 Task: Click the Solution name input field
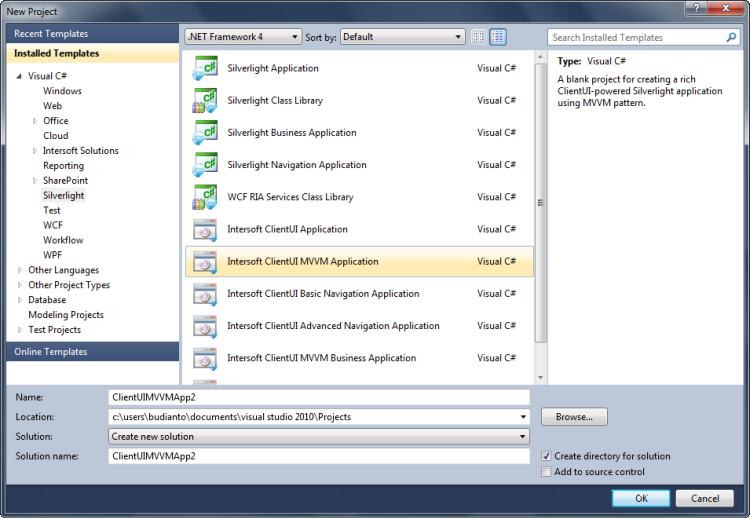pos(319,456)
